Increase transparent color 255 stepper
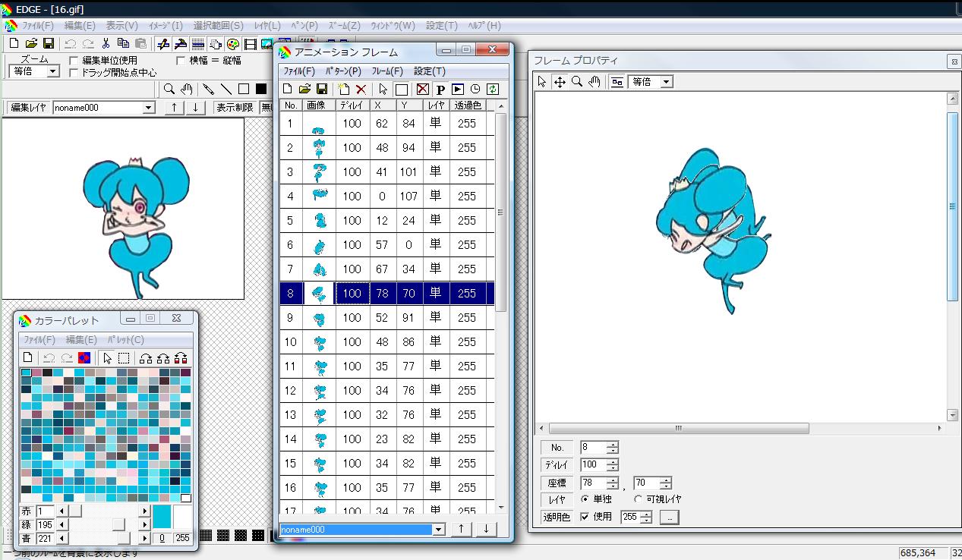Viewport: 962px width, 560px height. click(646, 514)
